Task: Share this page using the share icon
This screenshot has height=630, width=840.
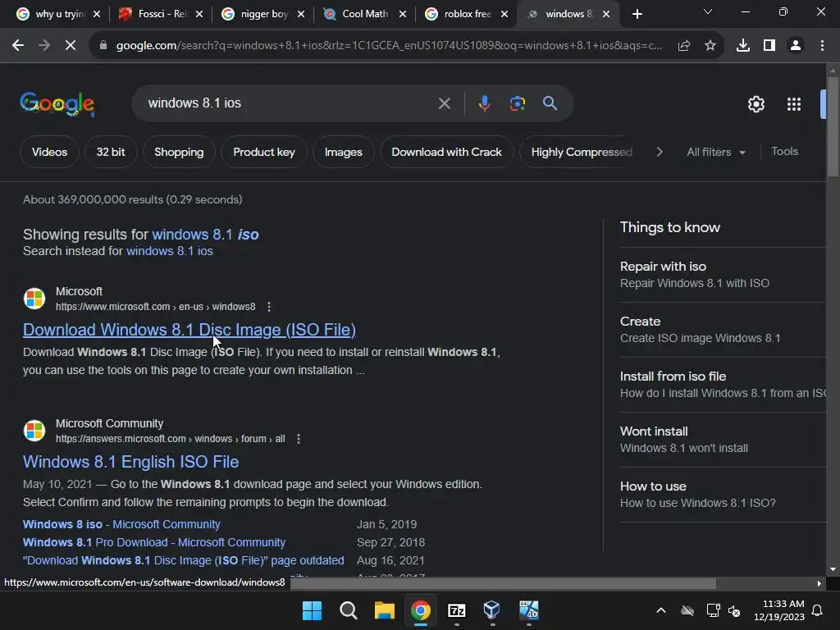Action: click(x=684, y=46)
